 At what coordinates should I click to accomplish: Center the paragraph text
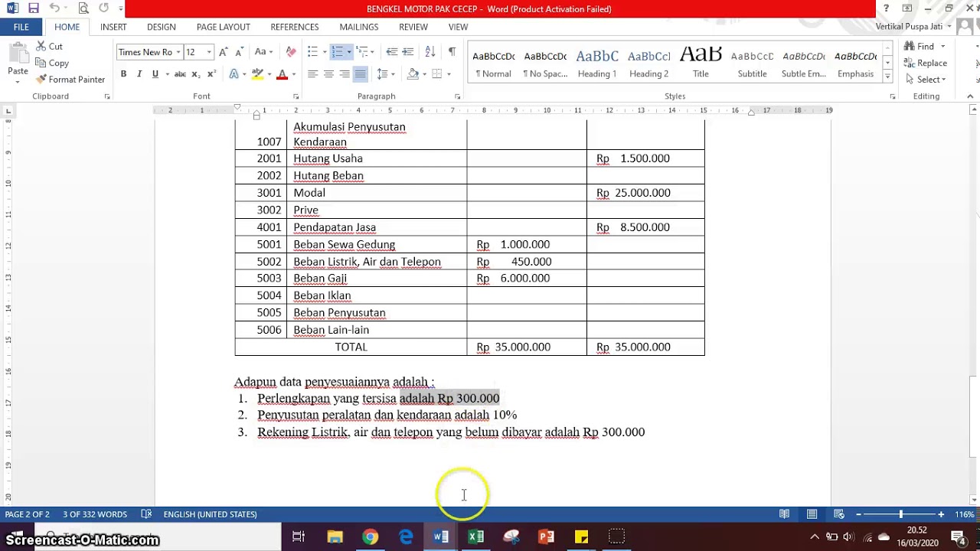click(x=328, y=74)
